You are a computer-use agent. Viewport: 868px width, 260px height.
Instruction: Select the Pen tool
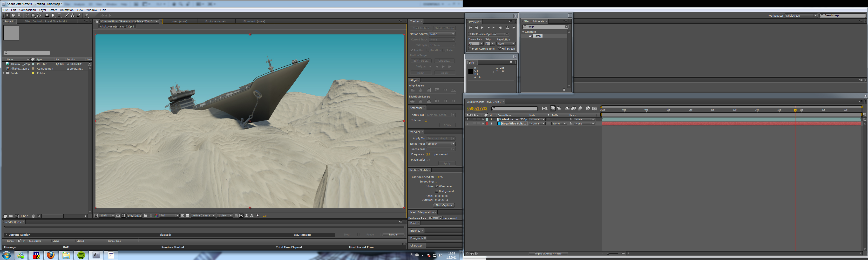point(53,15)
